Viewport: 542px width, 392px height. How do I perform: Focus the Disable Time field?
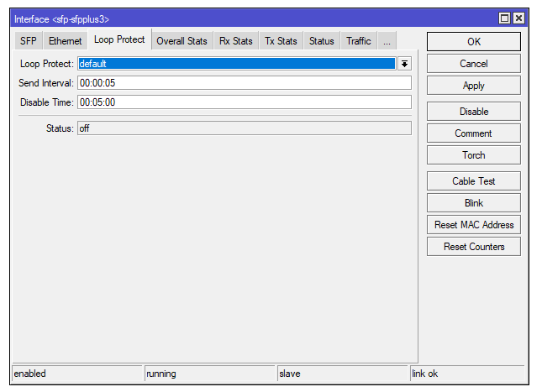245,102
